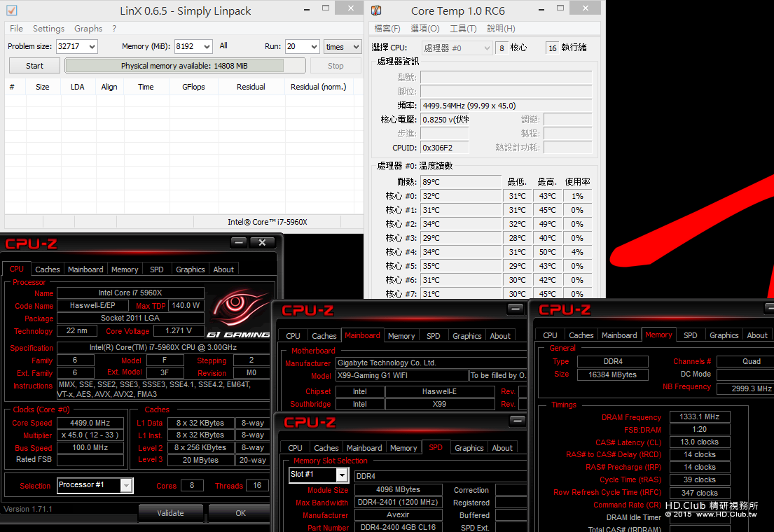Switch to About tab in CPU-Z CPU window
774x532 pixels.
223,269
